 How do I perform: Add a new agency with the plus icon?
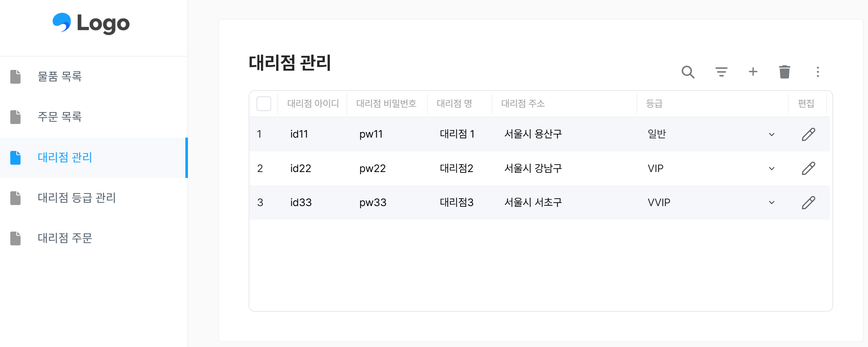[753, 72]
